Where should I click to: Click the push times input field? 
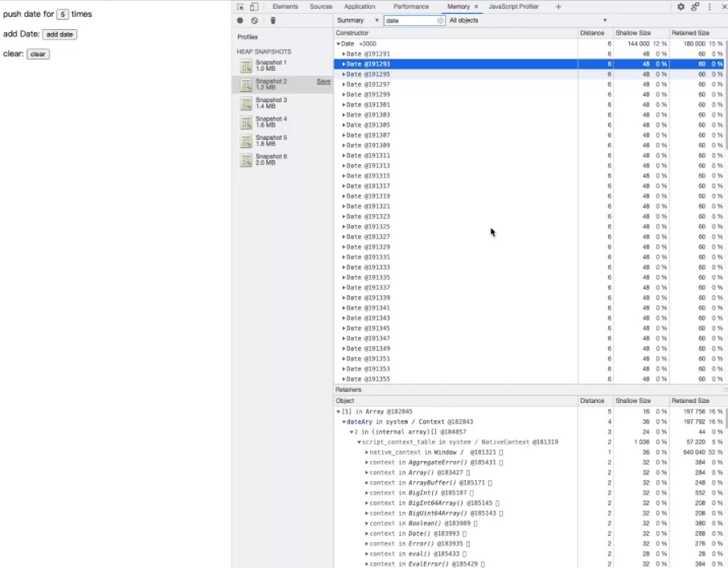pyautogui.click(x=63, y=14)
